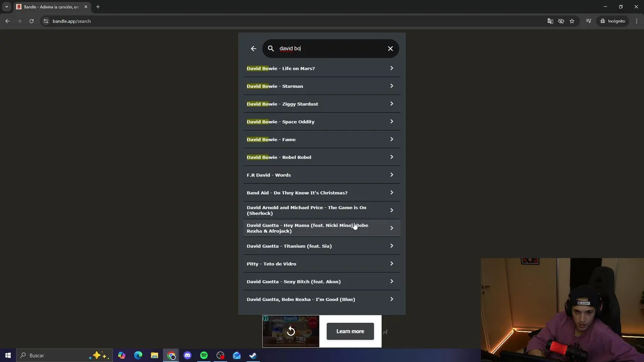This screenshot has width=644, height=362.
Task: Open Discord from the taskbar
Action: 188,355
